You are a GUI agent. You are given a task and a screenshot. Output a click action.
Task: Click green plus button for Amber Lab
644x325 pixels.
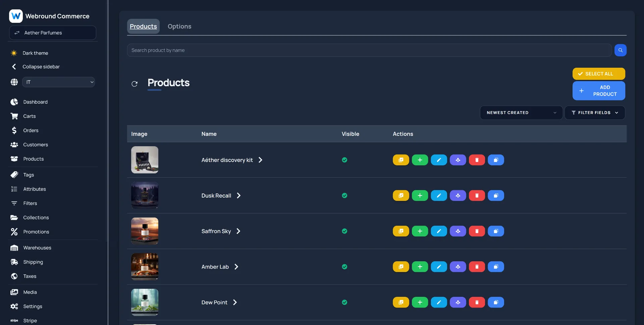point(420,267)
